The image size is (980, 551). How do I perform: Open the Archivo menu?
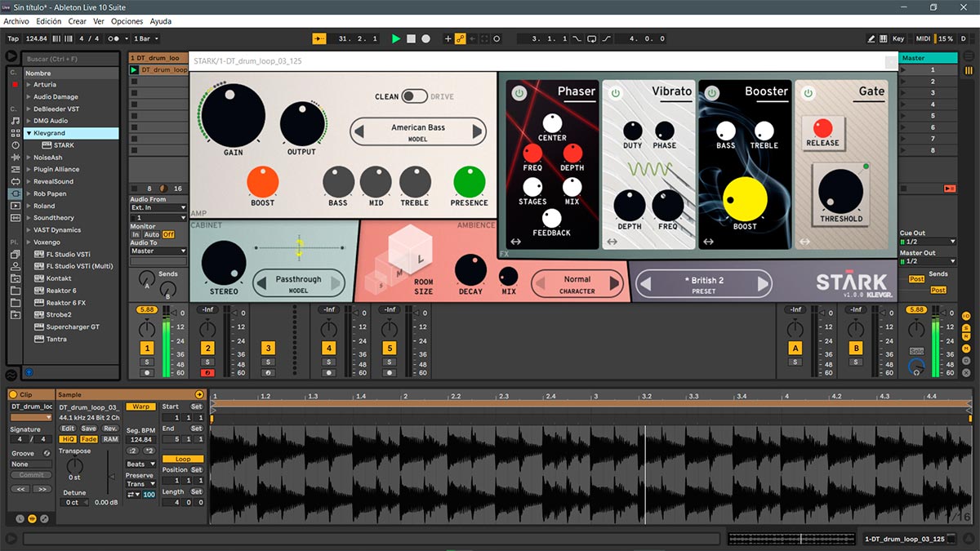coord(16,21)
